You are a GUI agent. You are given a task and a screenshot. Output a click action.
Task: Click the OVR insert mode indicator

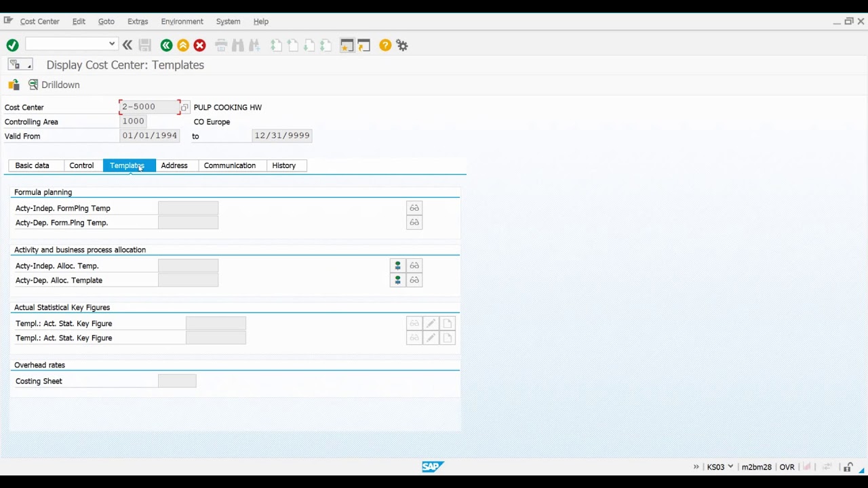pos(787,467)
